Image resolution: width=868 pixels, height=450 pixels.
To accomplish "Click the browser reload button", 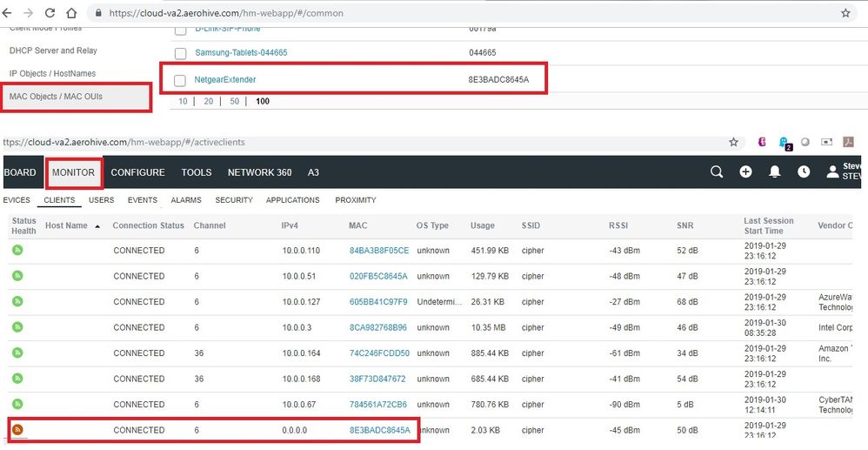I will (50, 13).
